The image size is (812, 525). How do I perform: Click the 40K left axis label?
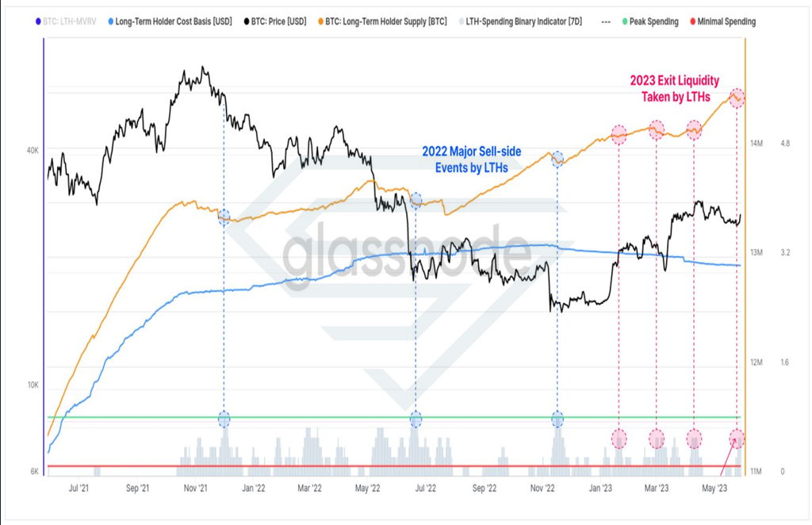pos(33,150)
